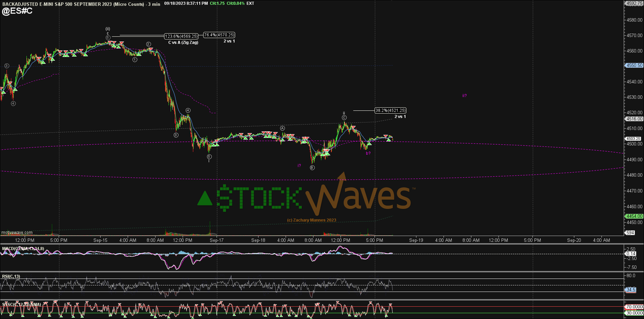Click the 4550.50 price tag on axis

634,65
